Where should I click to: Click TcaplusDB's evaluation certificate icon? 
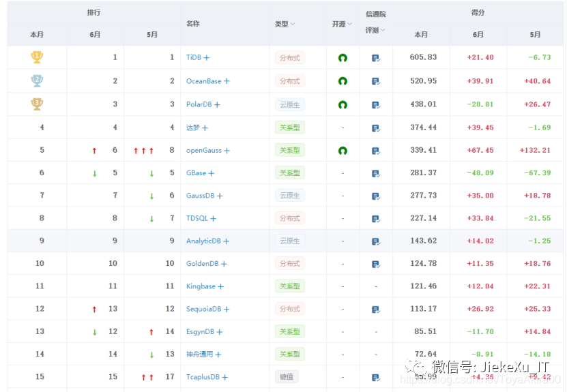click(376, 378)
